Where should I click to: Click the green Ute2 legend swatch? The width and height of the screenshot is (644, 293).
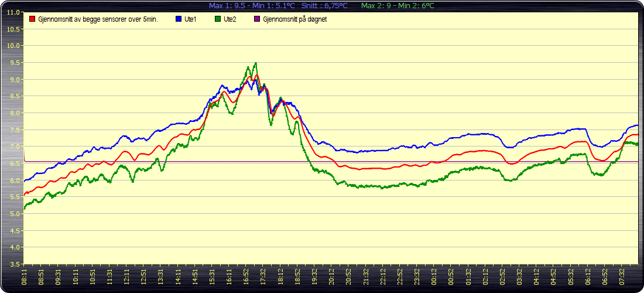pyautogui.click(x=218, y=19)
